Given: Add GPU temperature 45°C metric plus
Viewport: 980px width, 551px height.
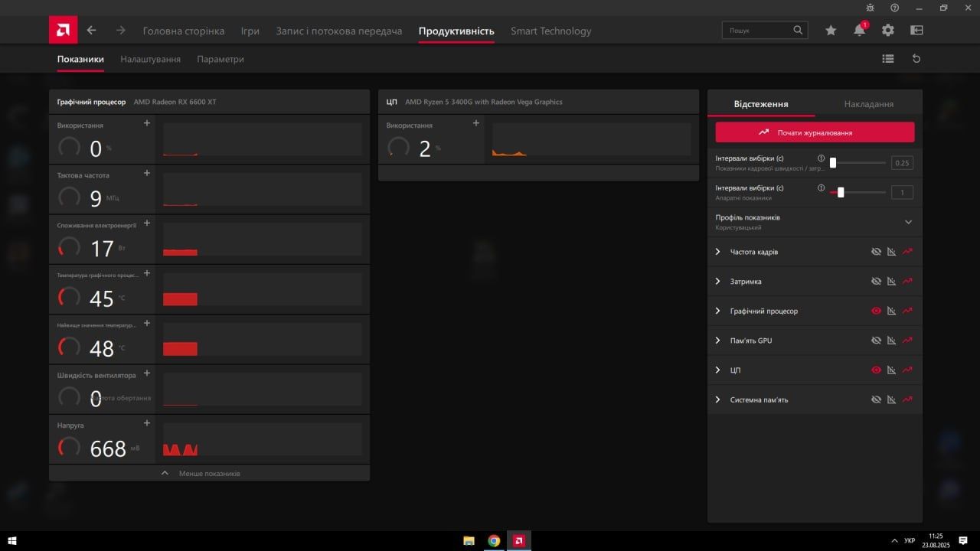Looking at the screenshot, I should (147, 273).
